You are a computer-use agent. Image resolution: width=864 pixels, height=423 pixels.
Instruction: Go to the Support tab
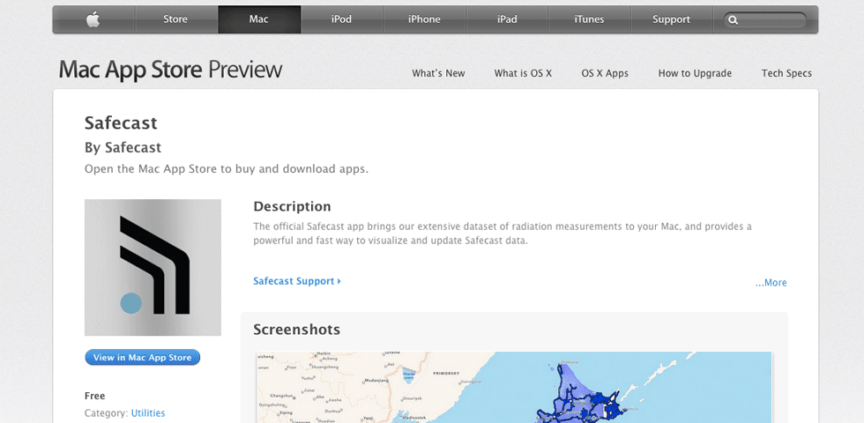click(671, 19)
